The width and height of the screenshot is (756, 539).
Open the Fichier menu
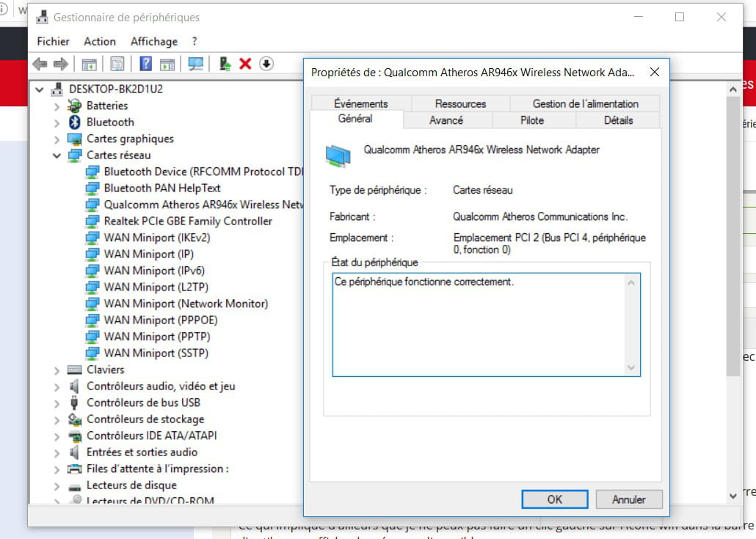(x=53, y=41)
